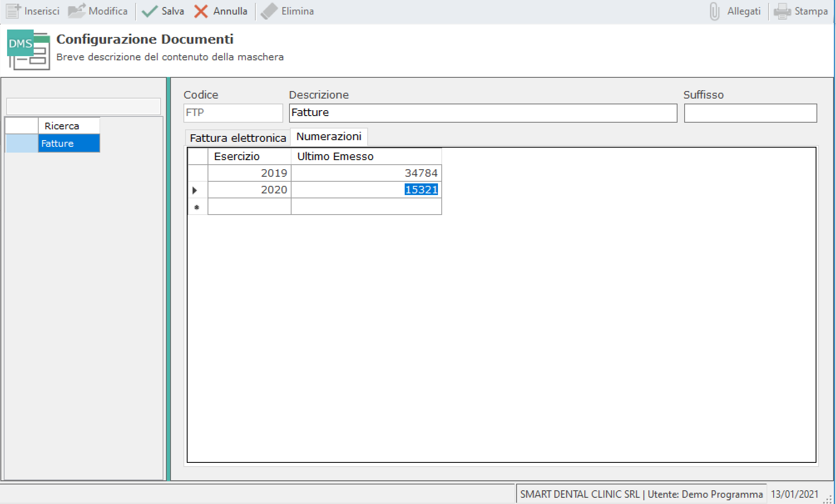The image size is (836, 504).
Task: Click the Stampa printer icon
Action: pos(782,11)
